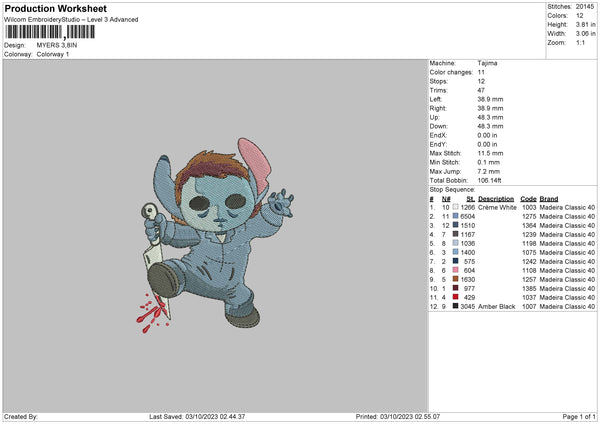600x424 pixels.
Task: Click the brown swatch for code 1257
Action: tap(455, 279)
